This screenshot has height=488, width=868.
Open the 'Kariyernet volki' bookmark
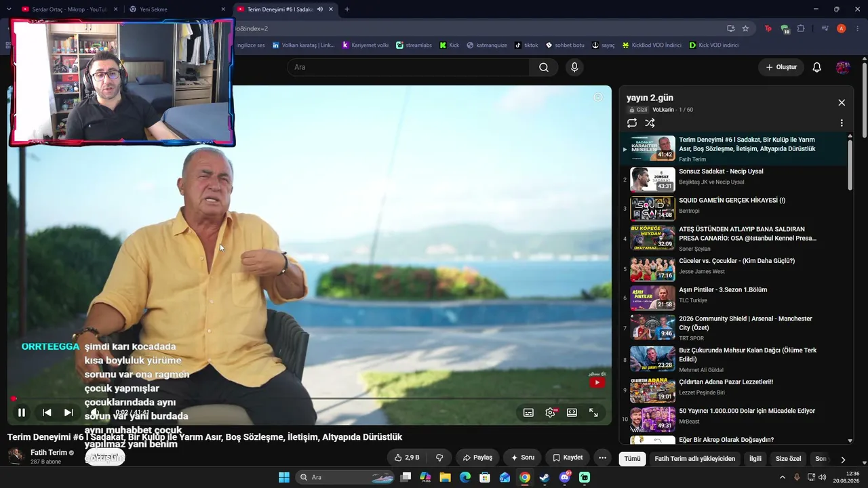tap(366, 45)
